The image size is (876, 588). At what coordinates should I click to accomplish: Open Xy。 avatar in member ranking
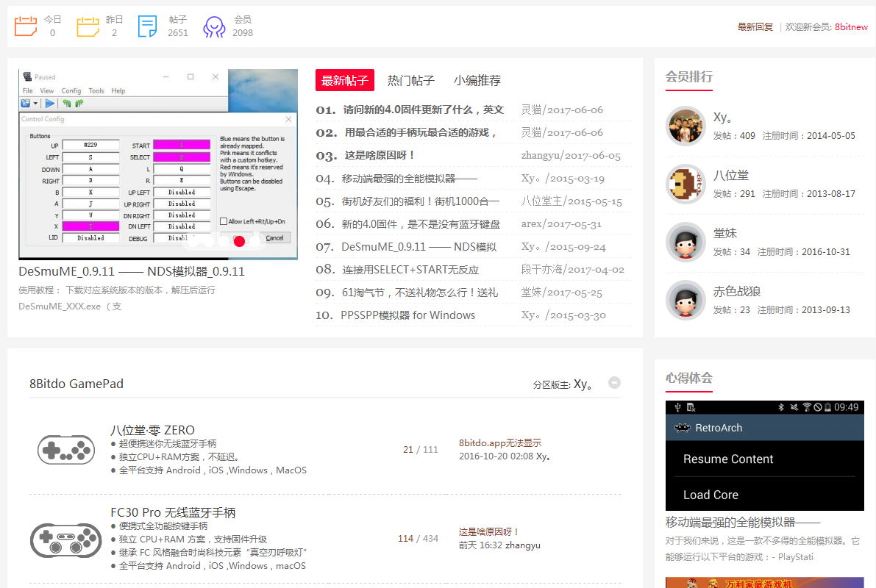pos(686,126)
